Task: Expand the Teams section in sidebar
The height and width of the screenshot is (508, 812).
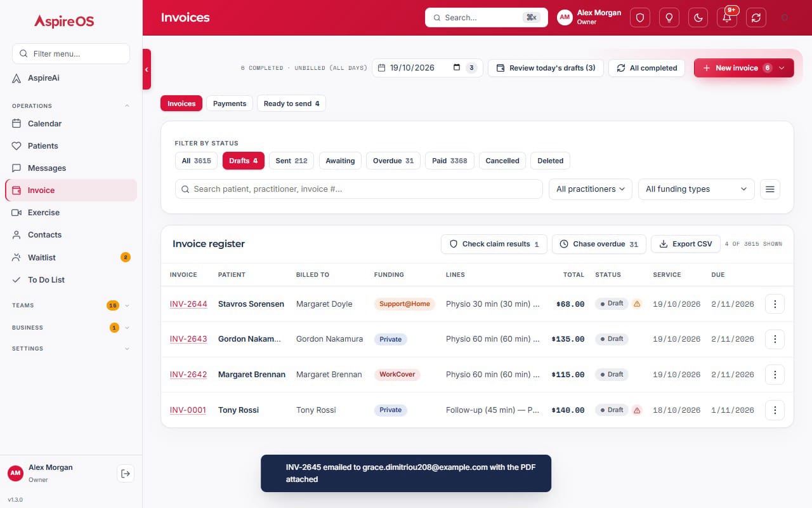Action: pyautogui.click(x=127, y=305)
